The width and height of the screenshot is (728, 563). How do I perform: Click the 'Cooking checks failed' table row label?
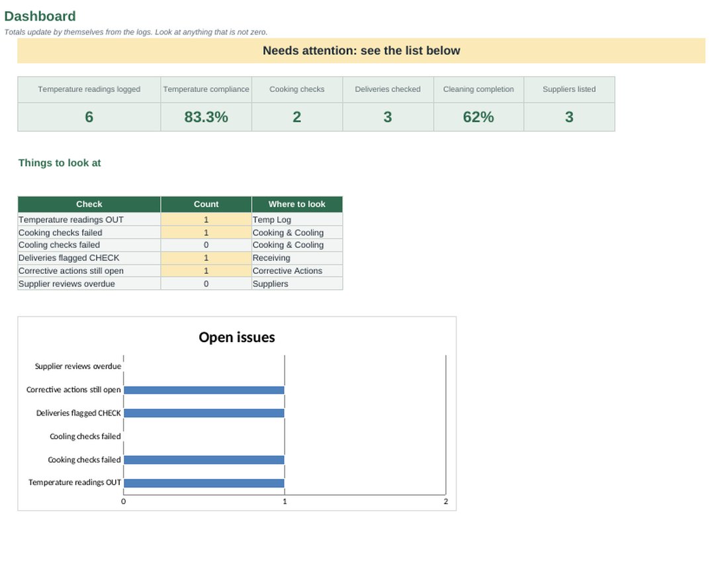[89, 232]
